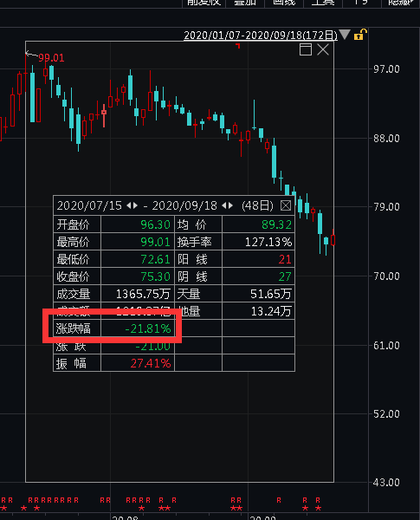Step end date 2020/09/18 forward
Viewport: 420px width, 520px height.
[x=230, y=205]
